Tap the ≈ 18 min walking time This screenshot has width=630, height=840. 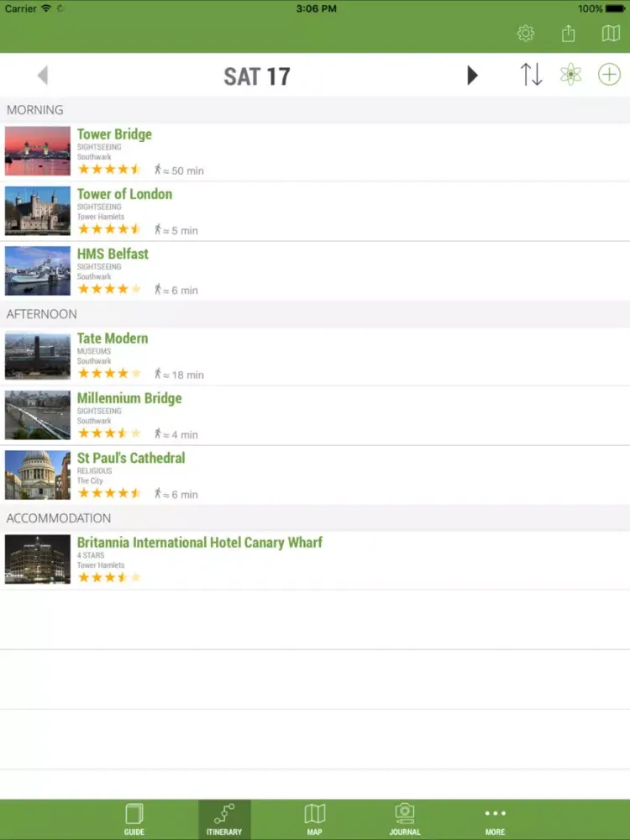pos(179,375)
